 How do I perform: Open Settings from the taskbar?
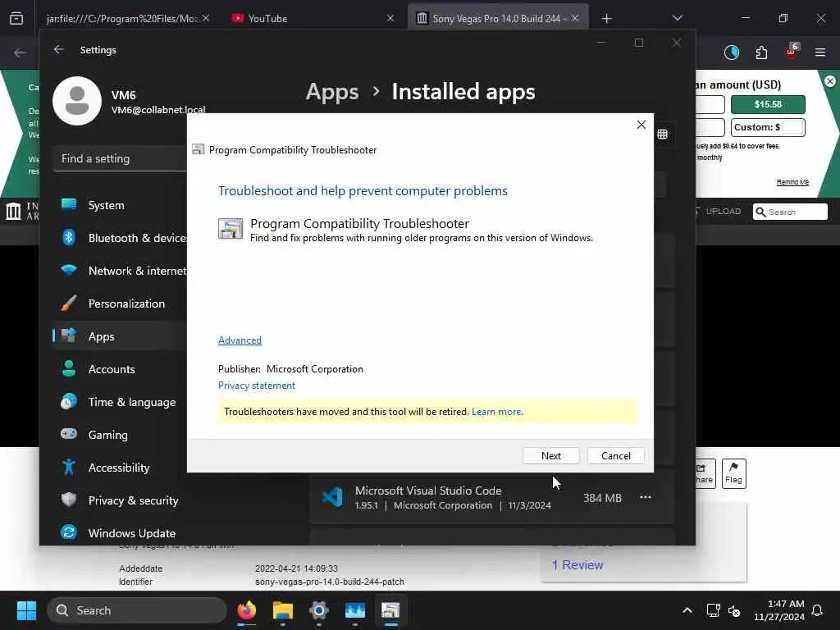[319, 610]
